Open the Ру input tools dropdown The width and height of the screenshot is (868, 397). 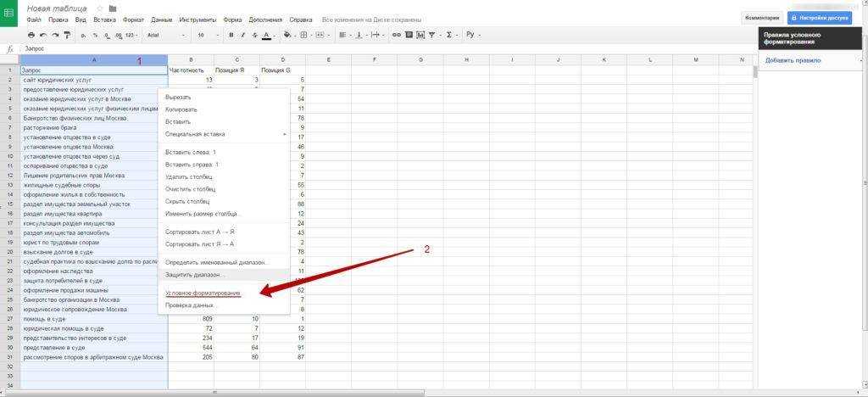tap(472, 35)
